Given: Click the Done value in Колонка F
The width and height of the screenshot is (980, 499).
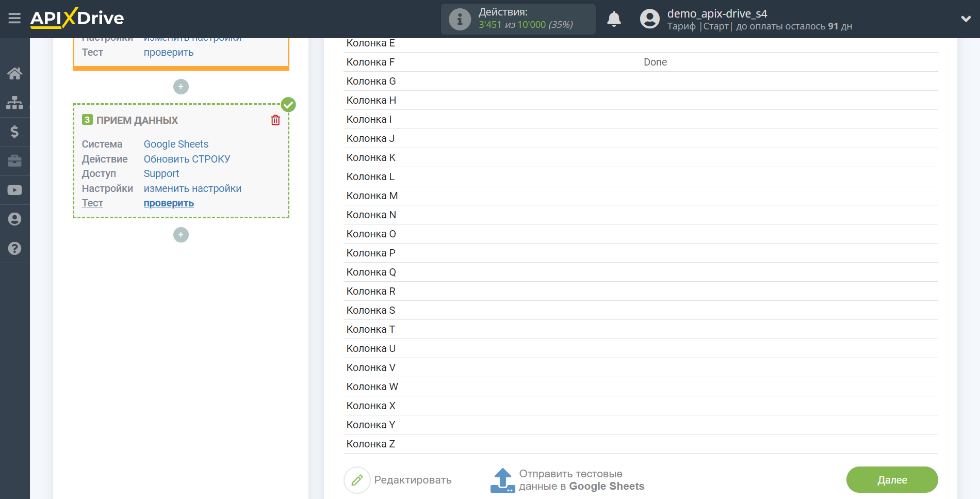Looking at the screenshot, I should (x=655, y=62).
